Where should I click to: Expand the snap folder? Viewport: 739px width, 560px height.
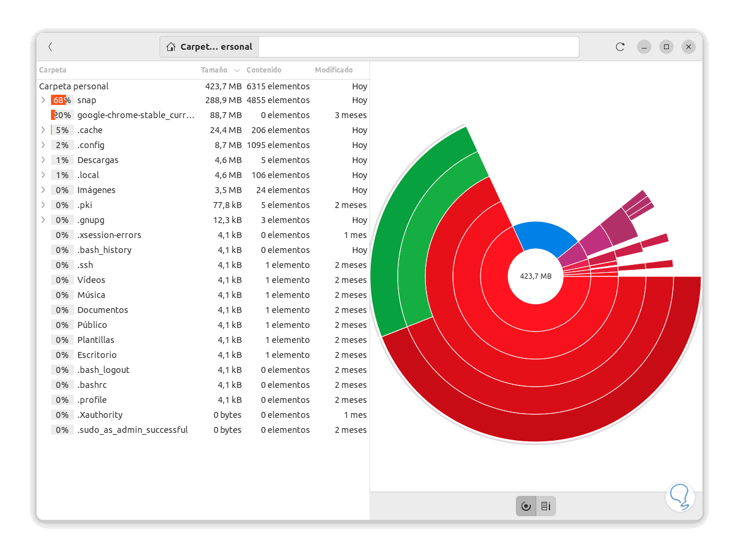pos(43,100)
